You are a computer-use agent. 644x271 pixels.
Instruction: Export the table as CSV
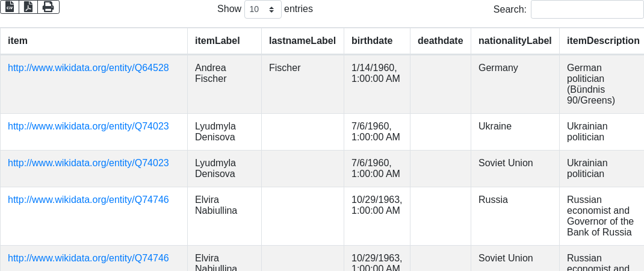click(x=10, y=7)
